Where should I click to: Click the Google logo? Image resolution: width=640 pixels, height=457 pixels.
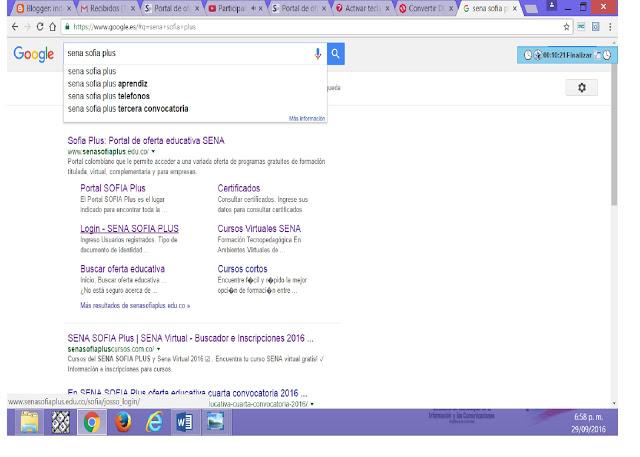pos(33,54)
